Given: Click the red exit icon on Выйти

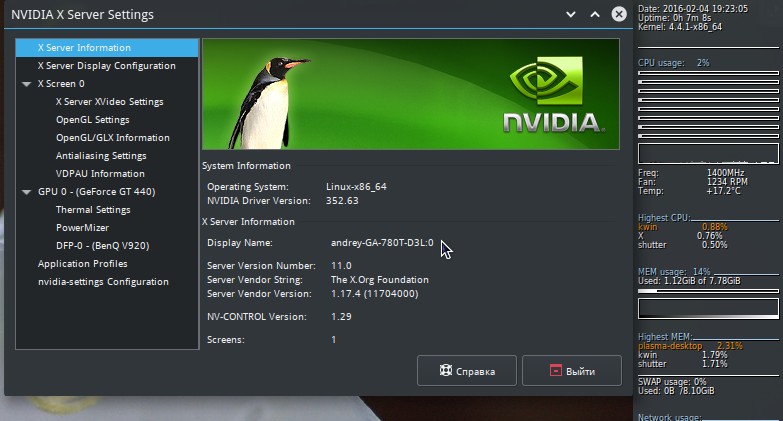Looking at the screenshot, I should [x=555, y=370].
